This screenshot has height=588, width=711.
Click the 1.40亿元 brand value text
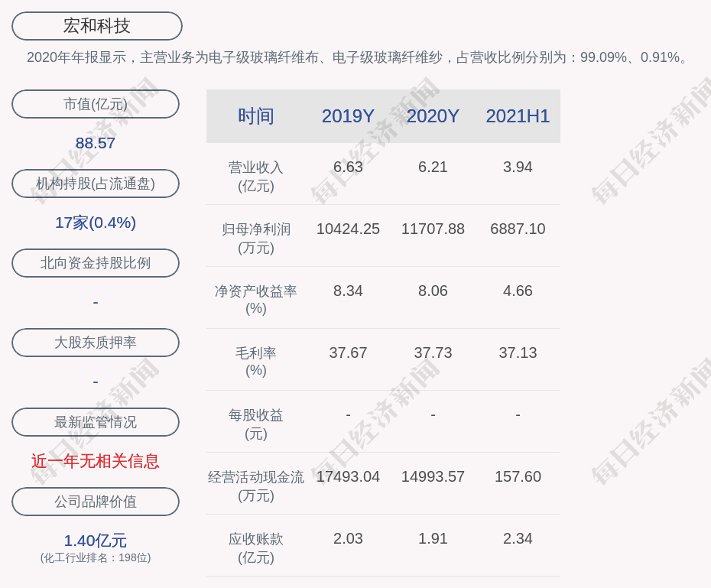pyautogui.click(x=96, y=541)
